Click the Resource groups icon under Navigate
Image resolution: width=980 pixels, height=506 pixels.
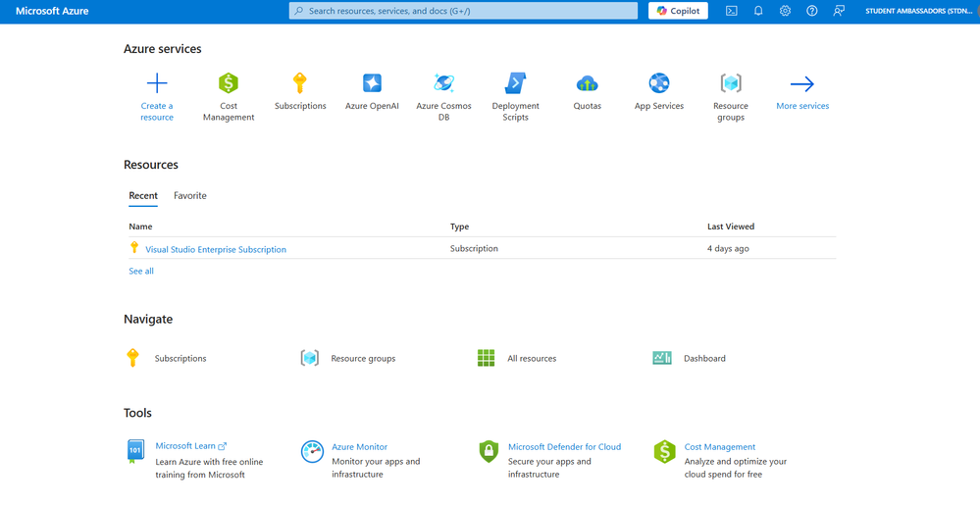click(x=309, y=358)
